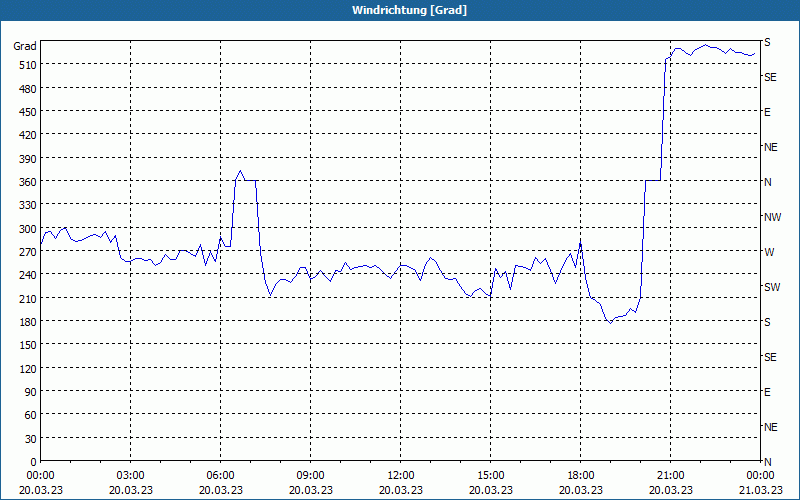Click the 360 degree axis label
Viewport: 800px width, 500px height.
(x=28, y=182)
